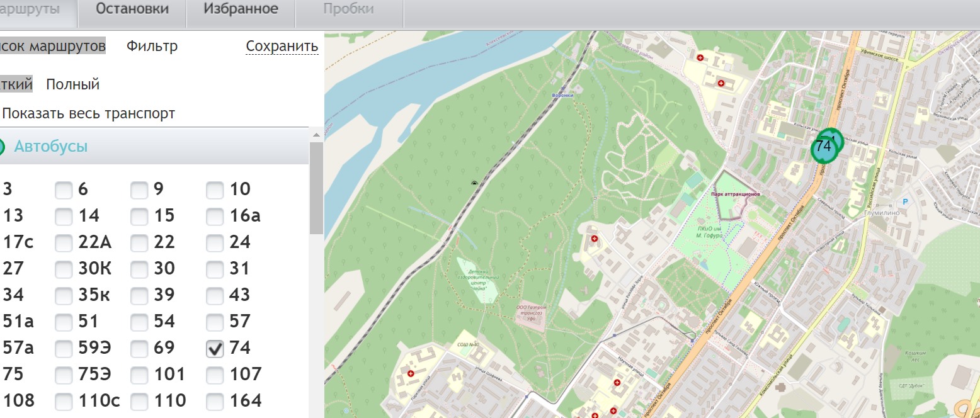The width and height of the screenshot is (980, 418).
Task: Click the hospital icon beside Парковая улица
Action: [411, 373]
